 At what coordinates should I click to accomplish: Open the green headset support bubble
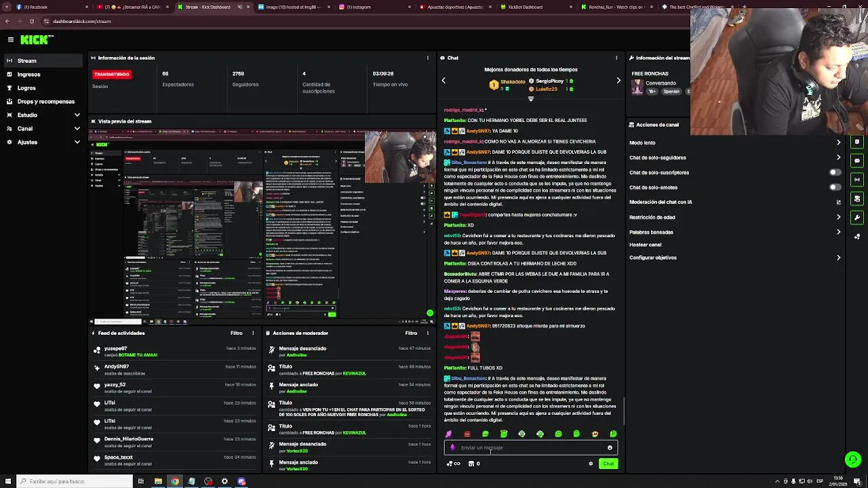[x=853, y=460]
